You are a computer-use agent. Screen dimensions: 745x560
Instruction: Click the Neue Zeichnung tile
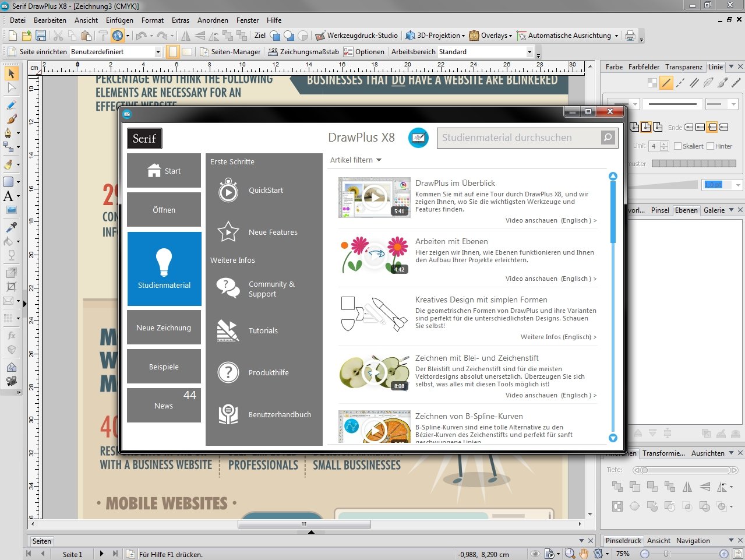click(164, 327)
